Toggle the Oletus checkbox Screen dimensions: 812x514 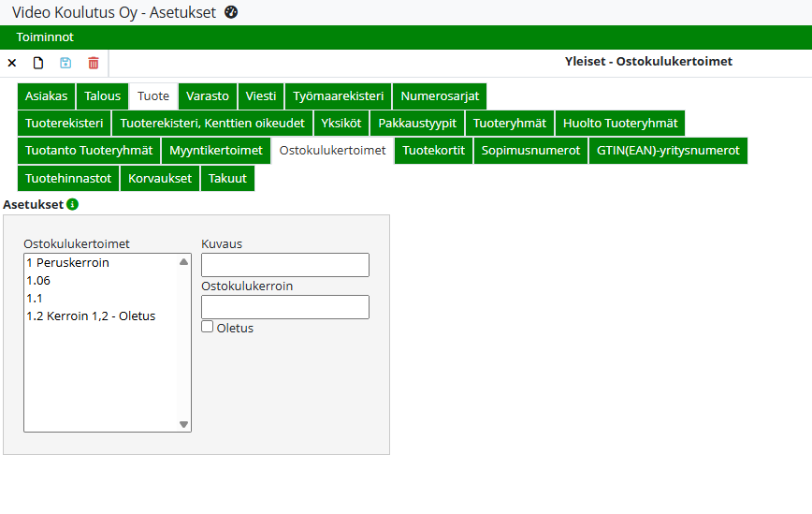pos(208,327)
